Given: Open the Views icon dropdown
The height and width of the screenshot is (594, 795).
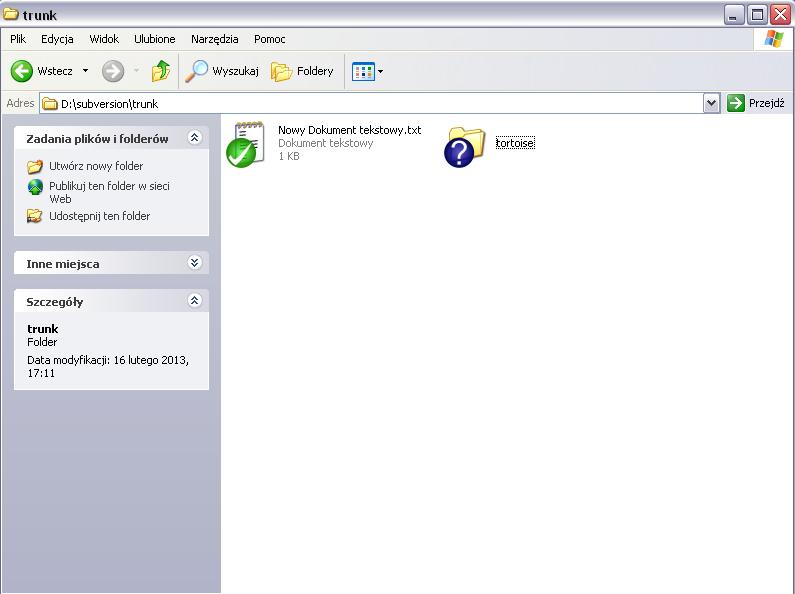Looking at the screenshot, I should point(368,71).
